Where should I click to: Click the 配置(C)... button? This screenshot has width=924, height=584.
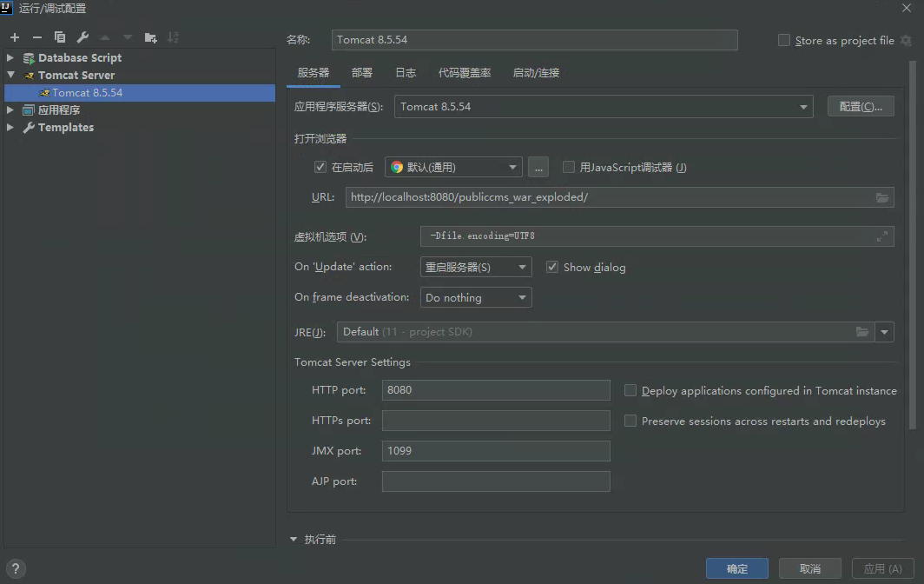pos(860,107)
